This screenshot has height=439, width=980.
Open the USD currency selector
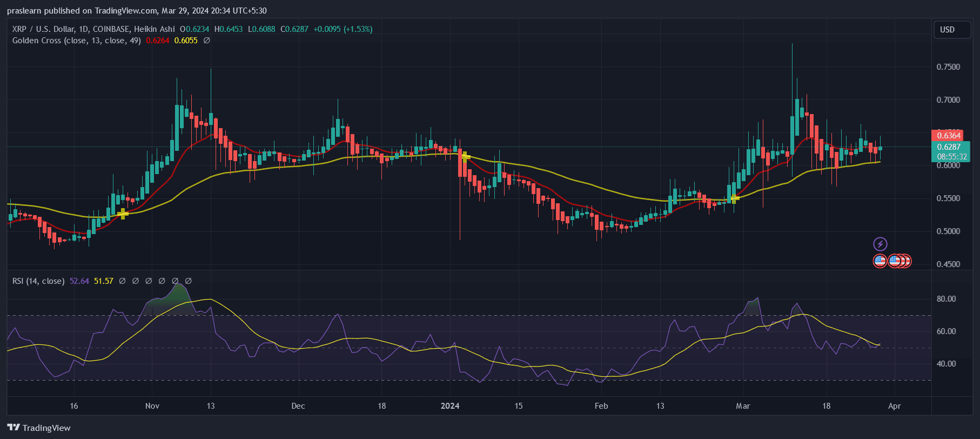click(947, 30)
